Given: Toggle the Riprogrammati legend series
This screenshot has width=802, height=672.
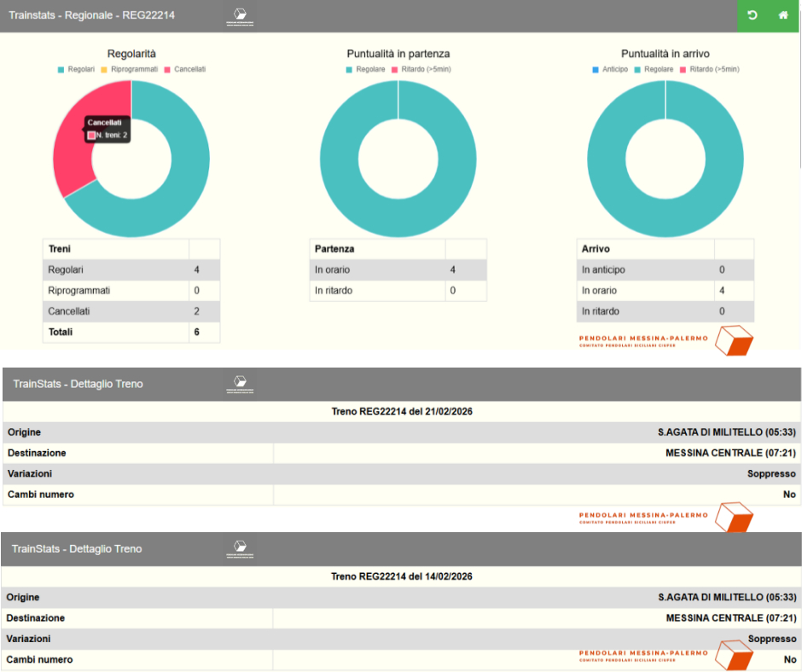Looking at the screenshot, I should pyautogui.click(x=129, y=69).
